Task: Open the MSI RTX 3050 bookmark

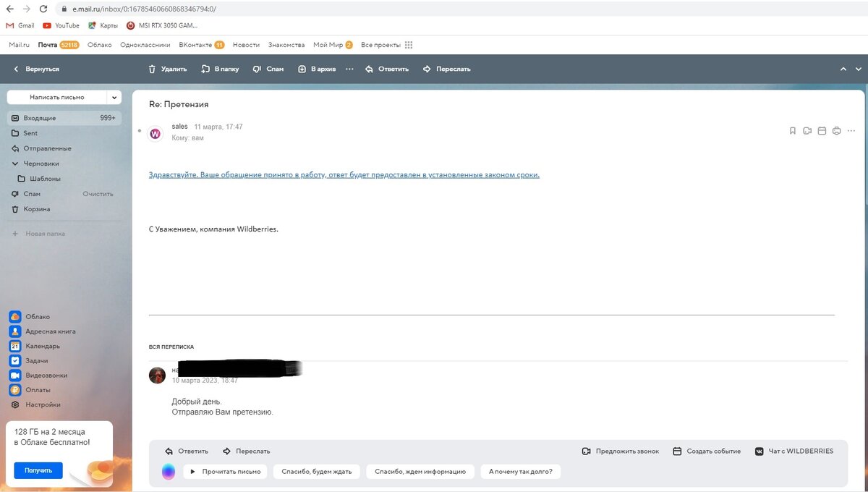Action: [x=162, y=25]
